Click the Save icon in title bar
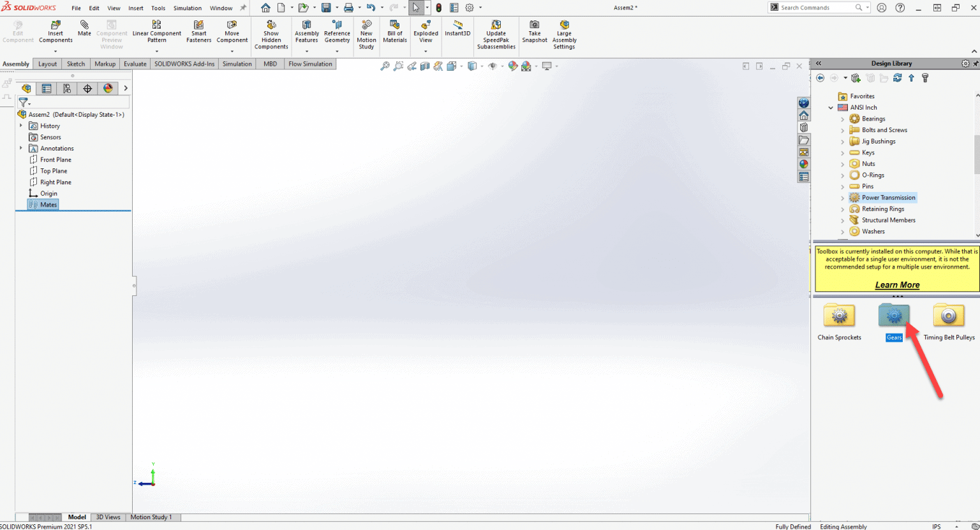Image resolution: width=980 pixels, height=530 pixels. click(x=326, y=8)
